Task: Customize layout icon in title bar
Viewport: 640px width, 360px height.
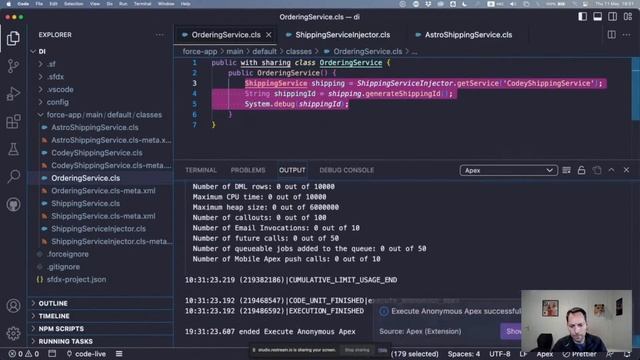Action: (628, 17)
